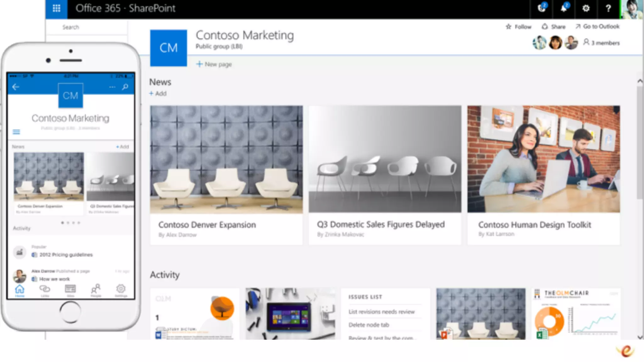Tap the phone's search magnifier icon
This screenshot has height=362, width=644.
coord(125,87)
